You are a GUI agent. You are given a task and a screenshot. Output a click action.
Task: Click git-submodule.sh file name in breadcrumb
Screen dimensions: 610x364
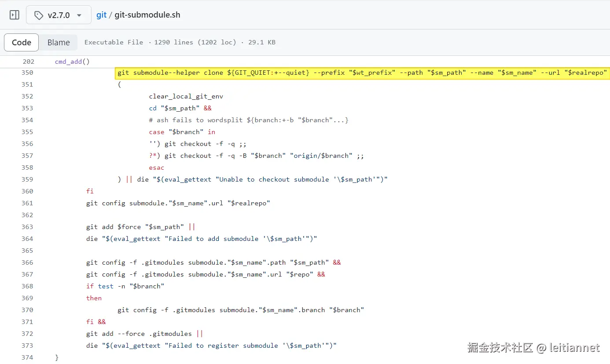pos(147,15)
